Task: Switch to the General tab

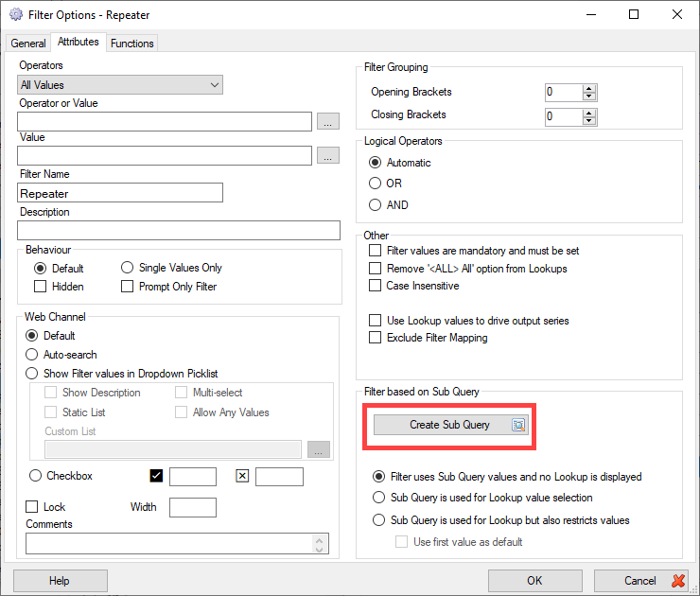Action: [28, 44]
